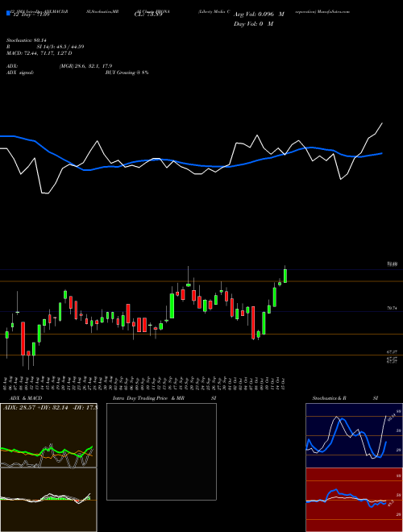Click the 'MACD: 72.44, 71.17, 1.27 D' line
This screenshot has width=403, height=532.
39,53
